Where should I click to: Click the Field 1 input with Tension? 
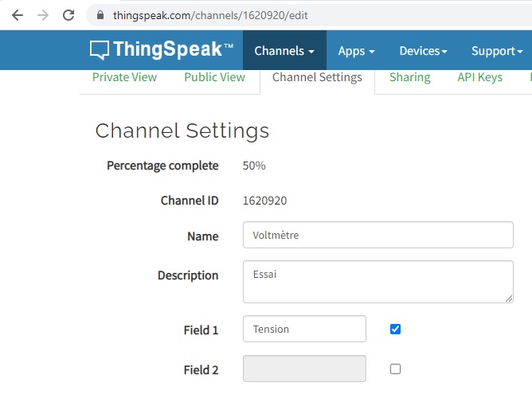[x=304, y=329]
